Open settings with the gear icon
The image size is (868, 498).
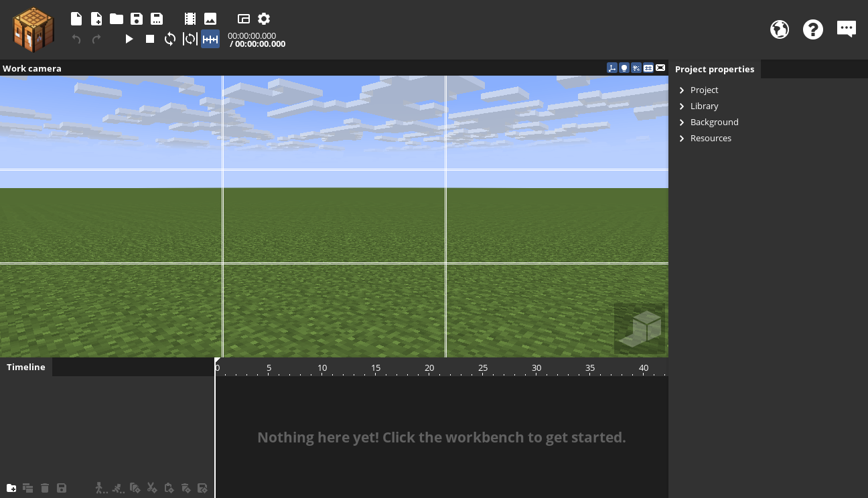point(264,19)
